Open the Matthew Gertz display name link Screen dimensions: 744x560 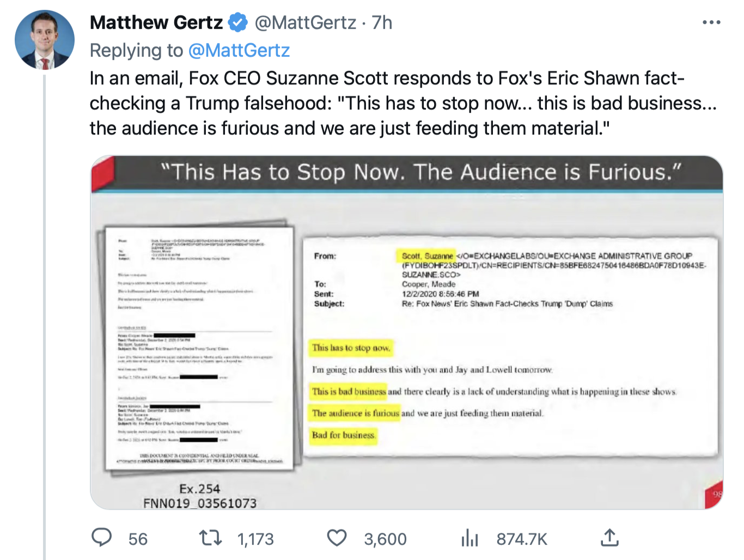click(156, 22)
